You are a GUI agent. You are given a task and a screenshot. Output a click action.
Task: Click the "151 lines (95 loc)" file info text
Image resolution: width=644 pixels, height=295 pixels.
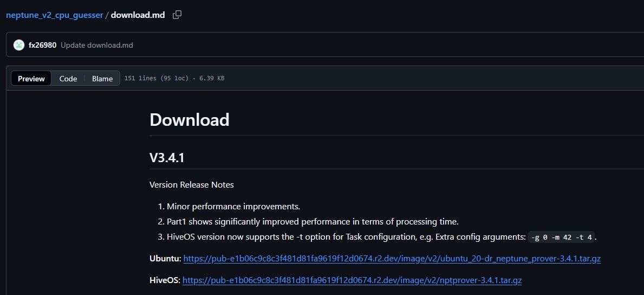pos(157,79)
